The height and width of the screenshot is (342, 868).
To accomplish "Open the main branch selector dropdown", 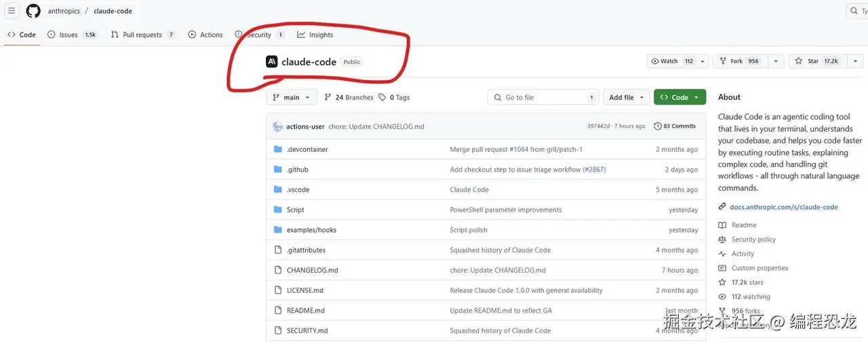I will point(292,97).
